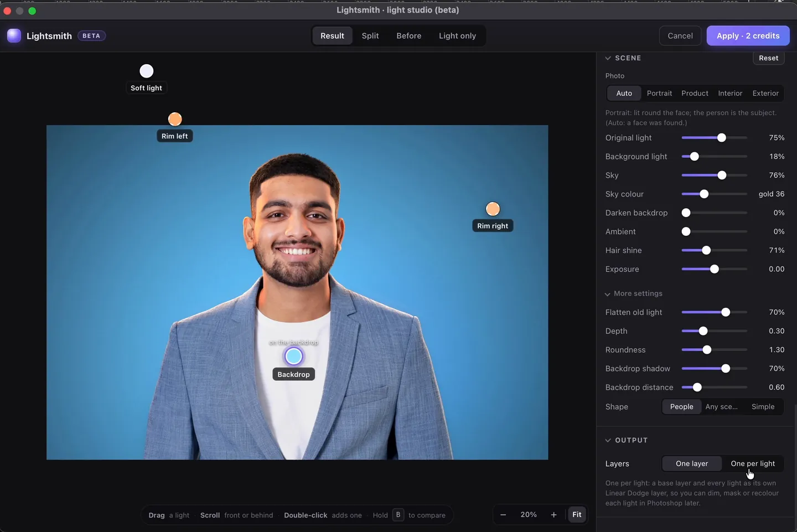
Task: Adjust the Sky colour slider
Action: [715, 194]
